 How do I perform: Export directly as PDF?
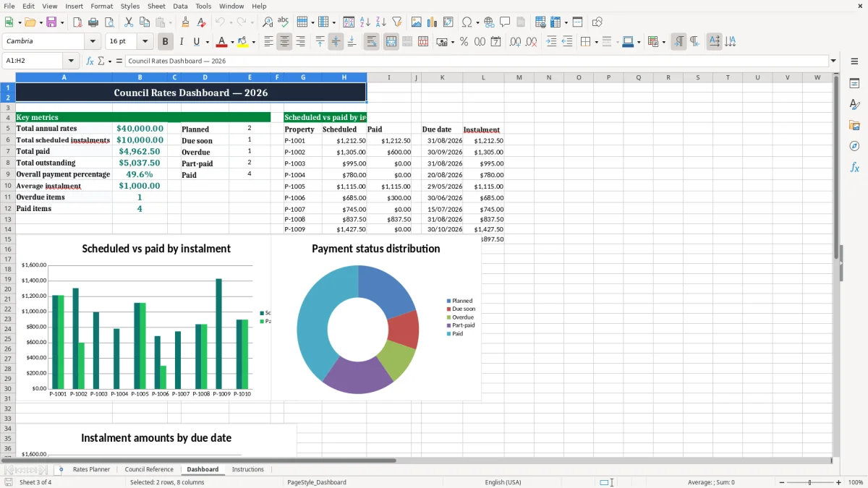pos(77,22)
